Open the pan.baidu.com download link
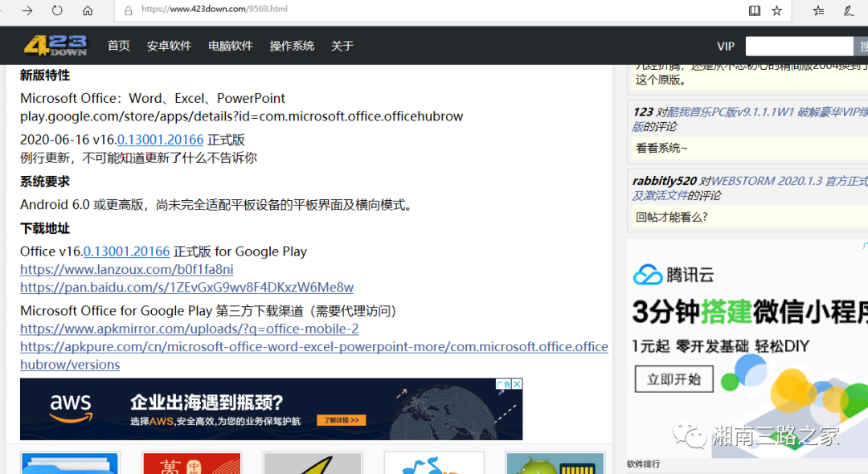868x474 pixels. tap(186, 288)
